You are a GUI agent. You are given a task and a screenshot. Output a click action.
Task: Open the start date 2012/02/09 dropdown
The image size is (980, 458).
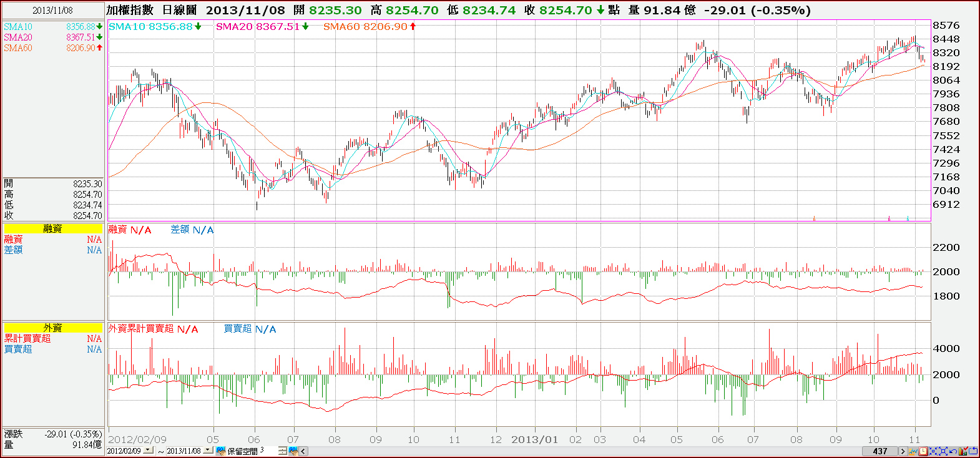click(148, 450)
